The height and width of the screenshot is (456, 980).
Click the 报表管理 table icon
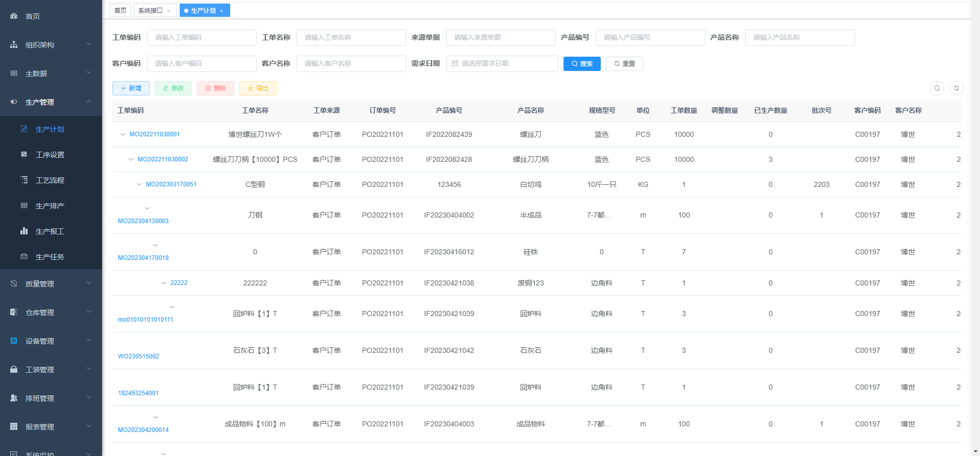[x=14, y=427]
